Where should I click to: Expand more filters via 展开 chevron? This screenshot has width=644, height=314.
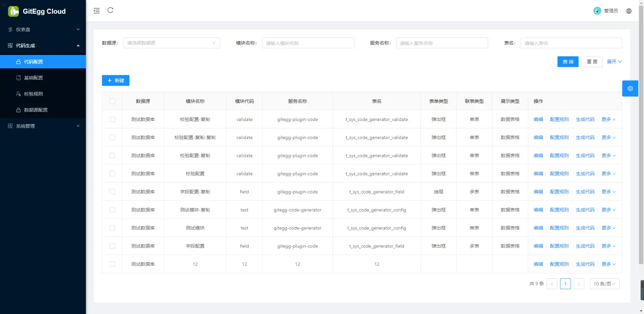click(x=614, y=61)
